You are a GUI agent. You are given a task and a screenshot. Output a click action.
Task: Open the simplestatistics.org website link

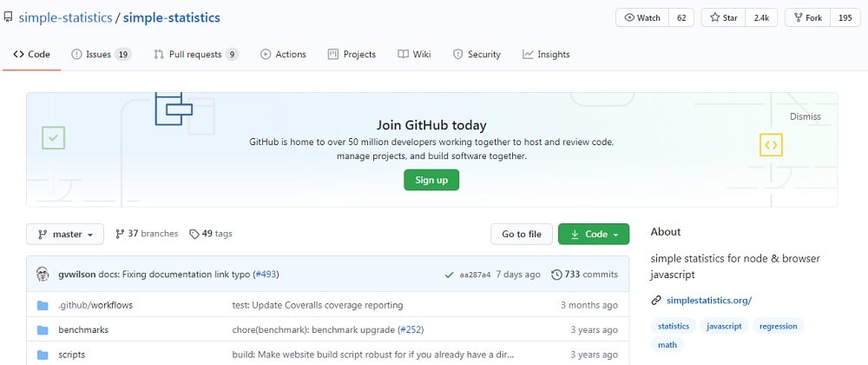click(708, 301)
